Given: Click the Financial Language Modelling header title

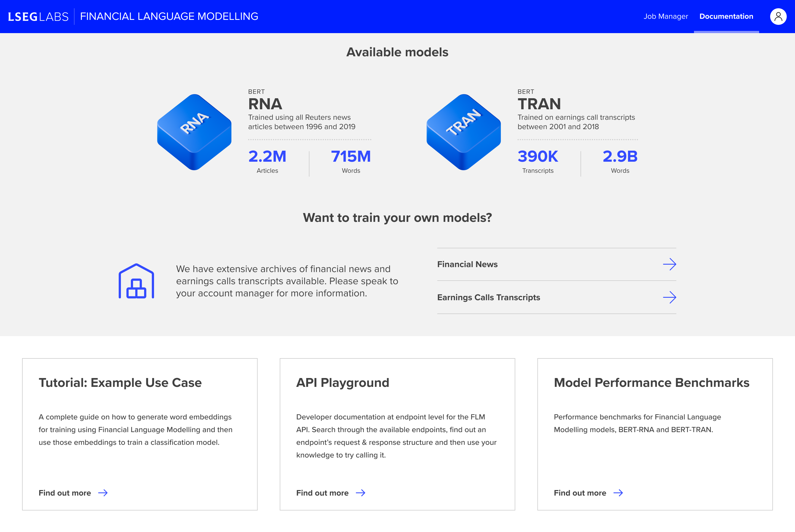Looking at the screenshot, I should pyautogui.click(x=169, y=16).
